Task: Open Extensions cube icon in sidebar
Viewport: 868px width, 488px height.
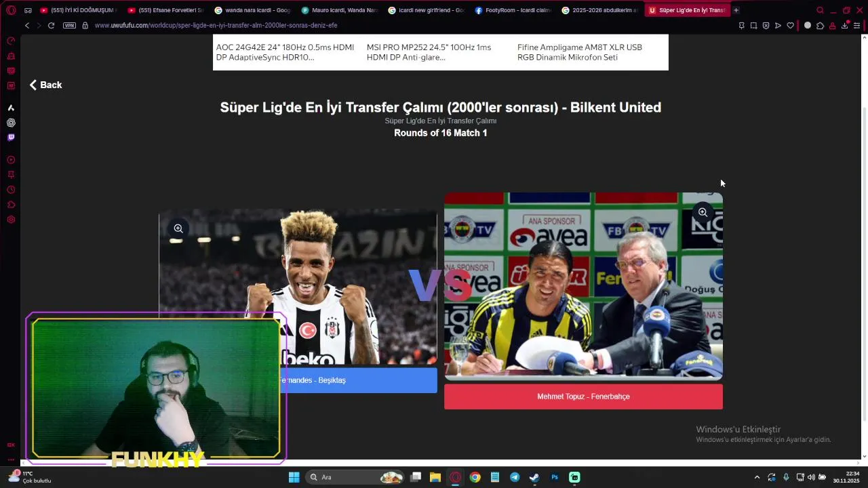Action: [x=11, y=205]
